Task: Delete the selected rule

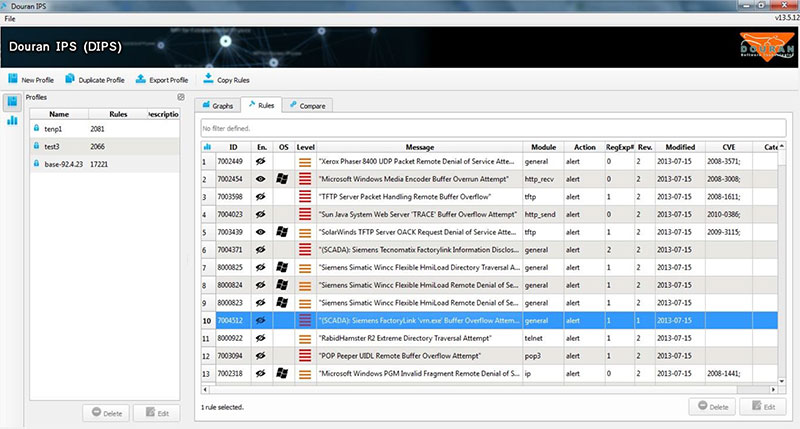Action: [713, 407]
